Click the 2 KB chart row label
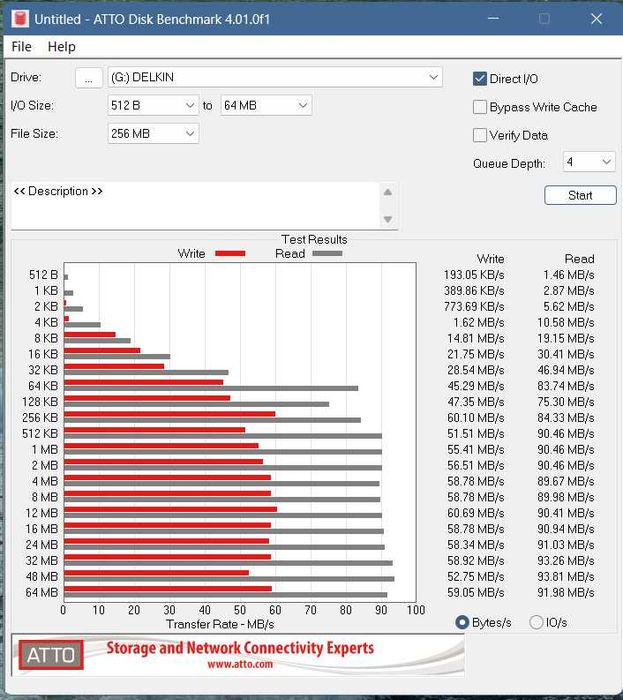The height and width of the screenshot is (700, 623). coord(46,307)
